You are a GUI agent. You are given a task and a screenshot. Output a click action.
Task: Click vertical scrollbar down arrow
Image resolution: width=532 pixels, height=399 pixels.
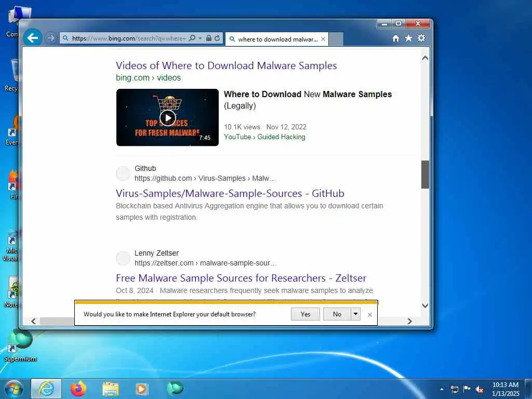tap(425, 305)
